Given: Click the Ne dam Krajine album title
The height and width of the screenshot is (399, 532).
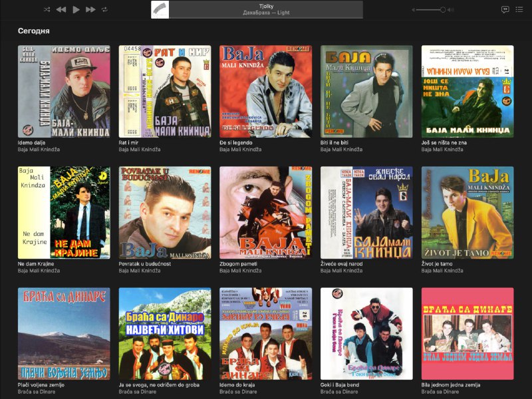Looking at the screenshot, I should 36,263.
